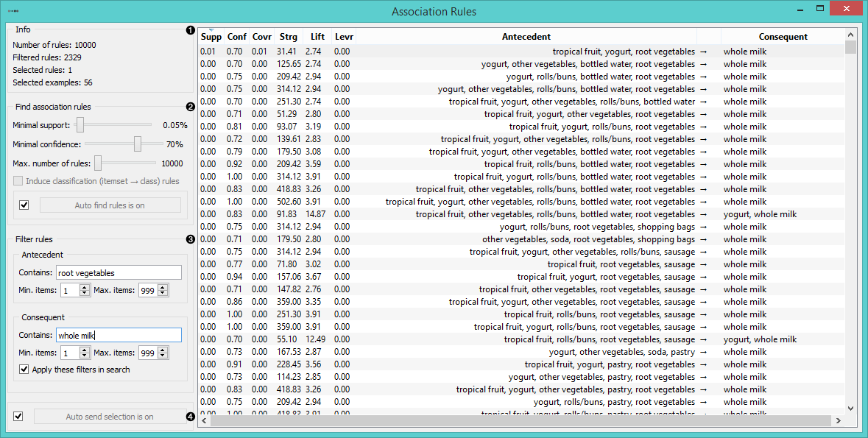Click strength value 55.10
The height and width of the screenshot is (438, 868).
[x=286, y=339]
